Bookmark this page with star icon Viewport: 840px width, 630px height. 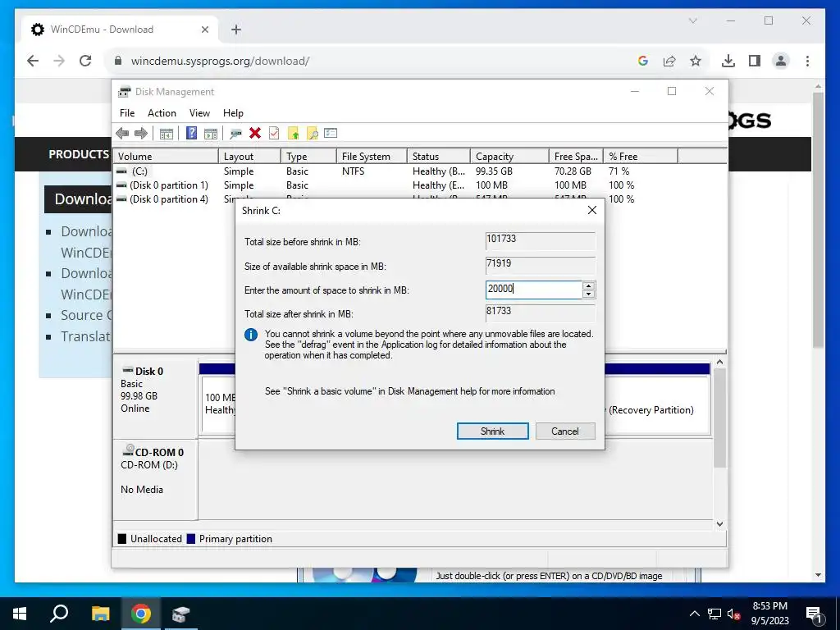point(696,61)
